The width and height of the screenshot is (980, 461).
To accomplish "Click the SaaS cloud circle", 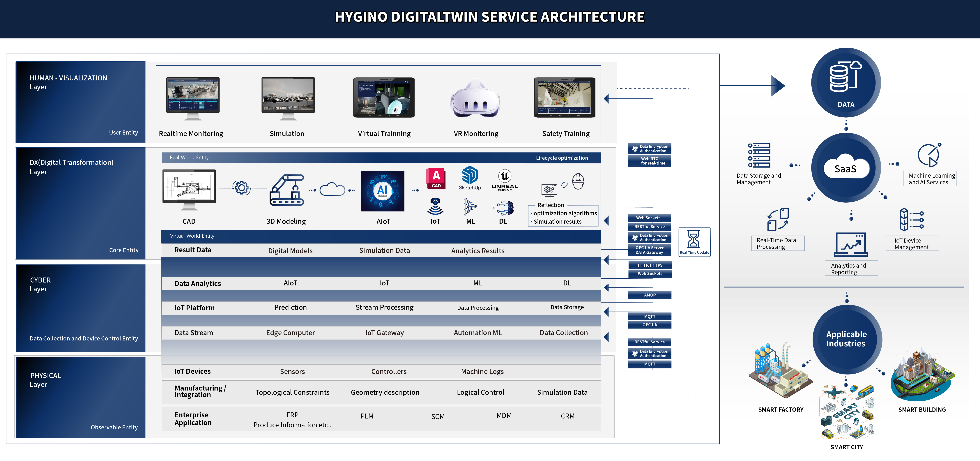I will coord(846,168).
